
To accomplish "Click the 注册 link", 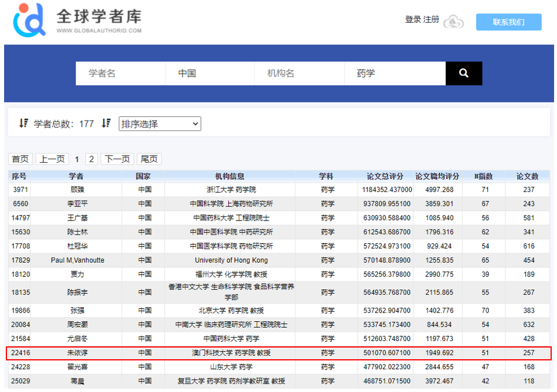I will pos(431,19).
